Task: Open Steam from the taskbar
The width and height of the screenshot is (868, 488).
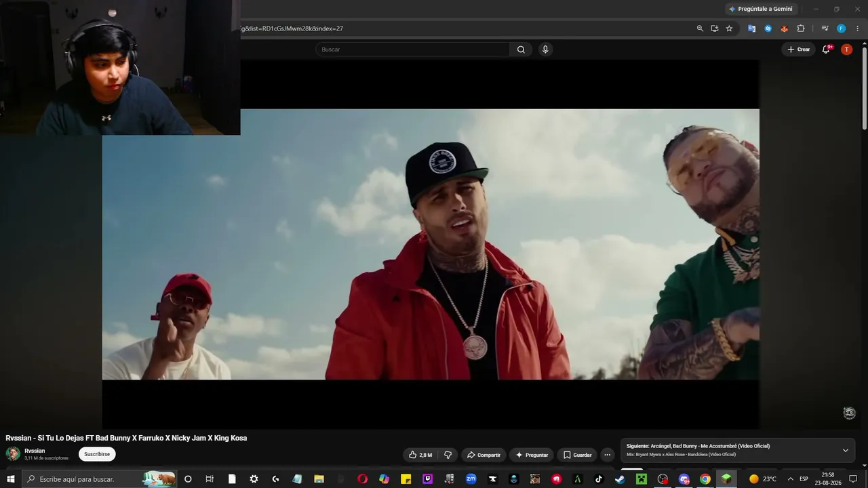Action: point(620,479)
